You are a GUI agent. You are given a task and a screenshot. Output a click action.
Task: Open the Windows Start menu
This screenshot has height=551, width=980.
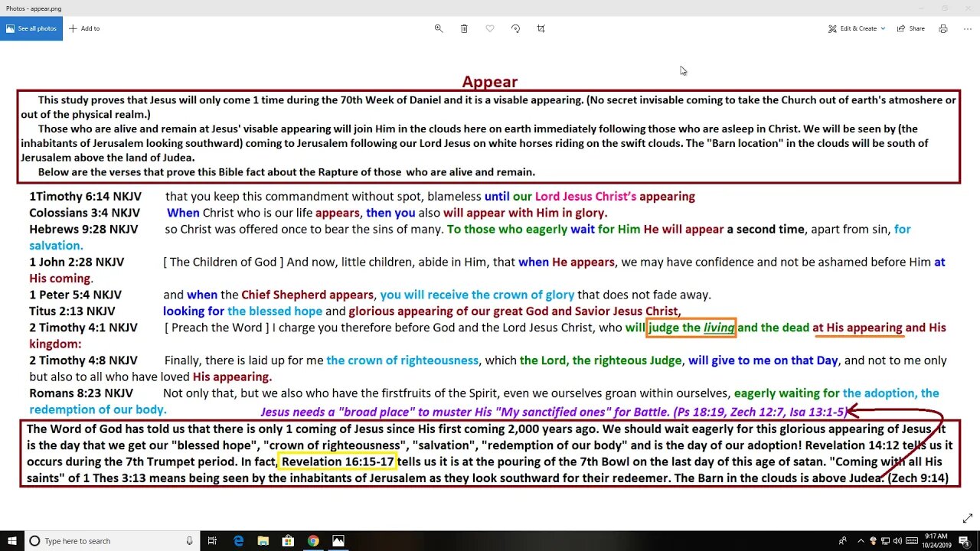tap(11, 541)
